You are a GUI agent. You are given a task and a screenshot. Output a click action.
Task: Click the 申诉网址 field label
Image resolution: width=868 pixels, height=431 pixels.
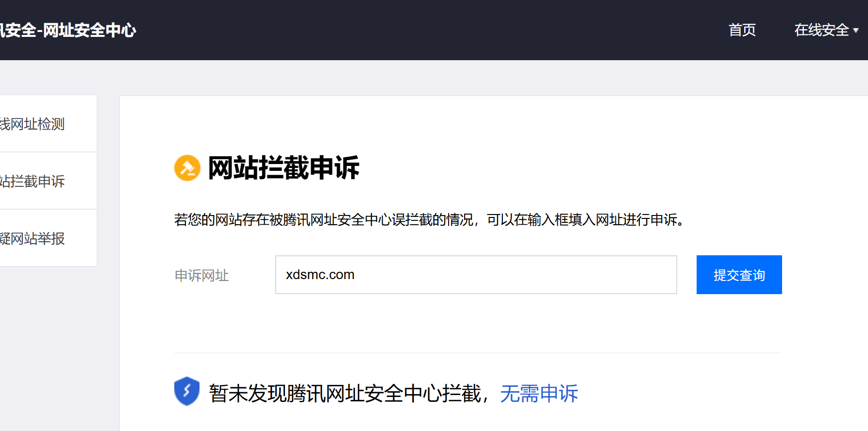tap(201, 275)
